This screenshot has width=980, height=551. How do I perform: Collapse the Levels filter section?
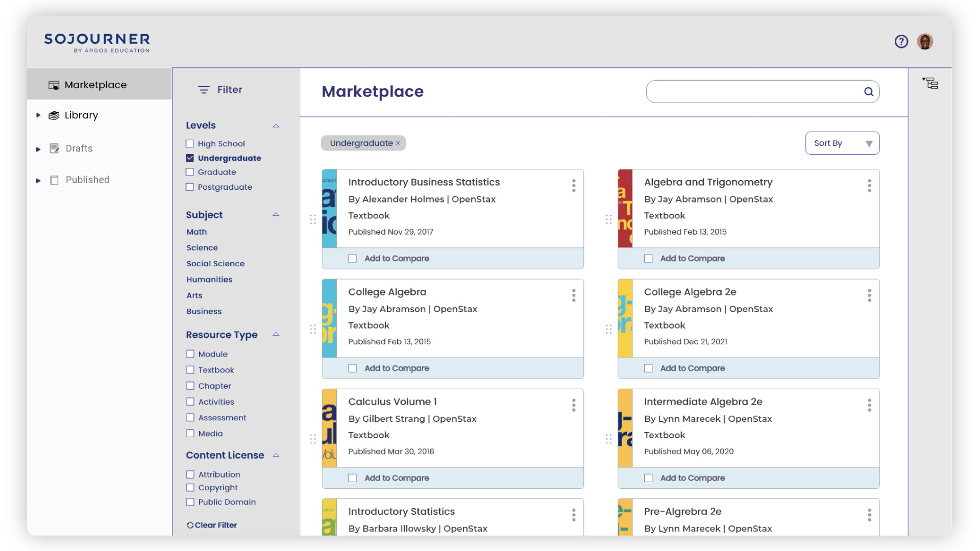(x=276, y=126)
